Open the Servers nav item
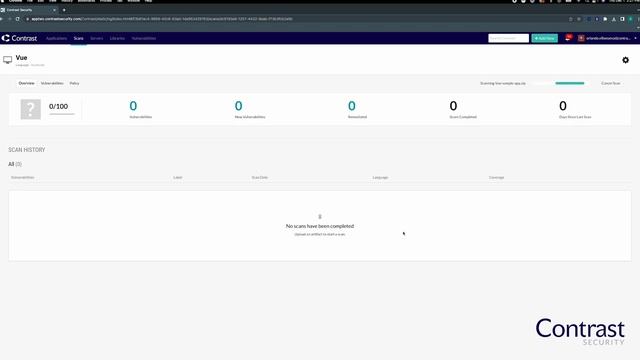 pyautogui.click(x=97, y=38)
